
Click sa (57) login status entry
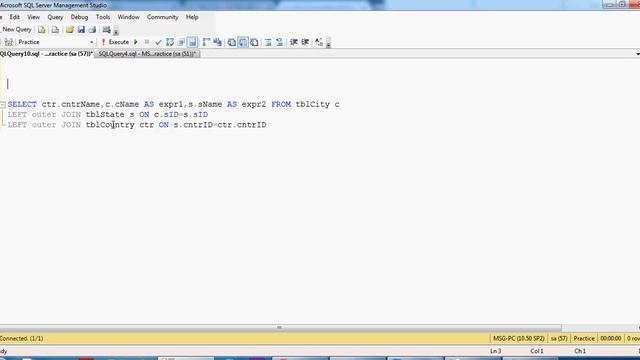pos(559,339)
